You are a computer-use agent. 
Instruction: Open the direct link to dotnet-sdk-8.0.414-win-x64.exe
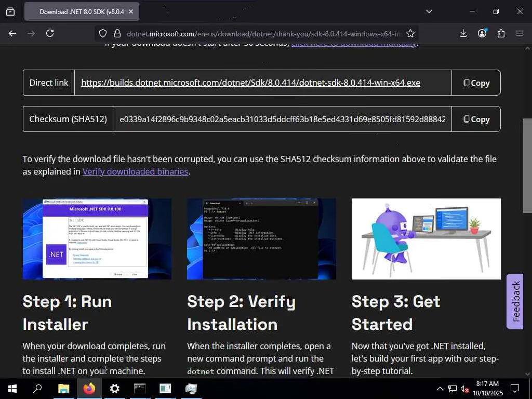(250, 83)
